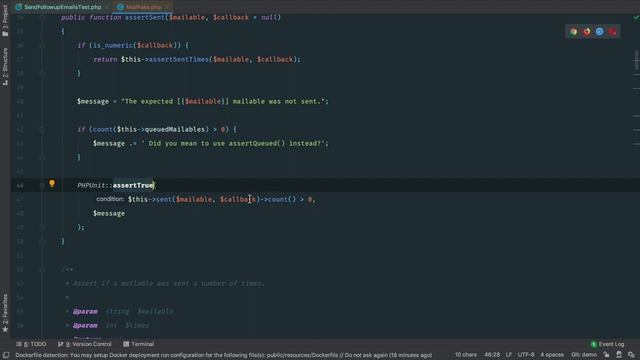Click the count() call on line 47

click(282, 199)
